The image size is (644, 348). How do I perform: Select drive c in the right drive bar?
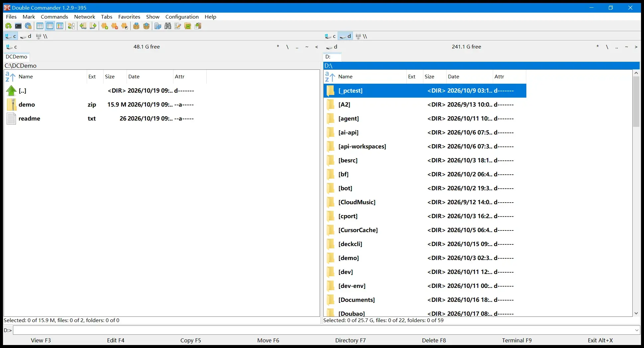click(330, 36)
